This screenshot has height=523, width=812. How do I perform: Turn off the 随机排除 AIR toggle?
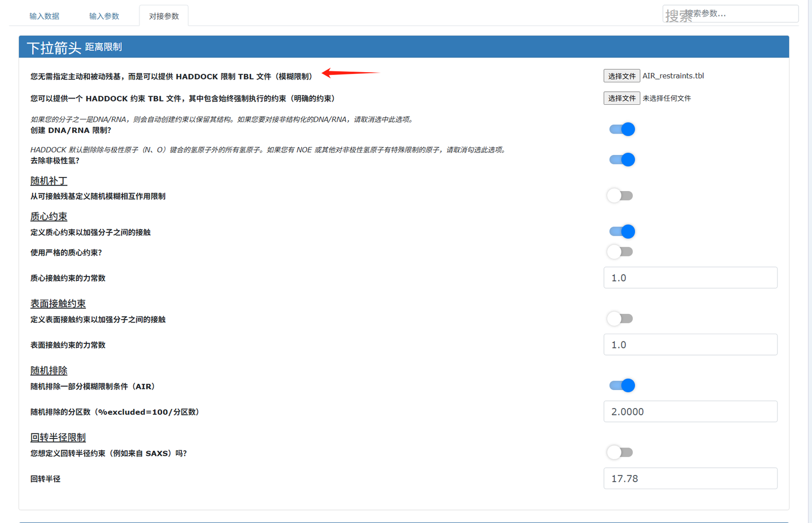621,385
